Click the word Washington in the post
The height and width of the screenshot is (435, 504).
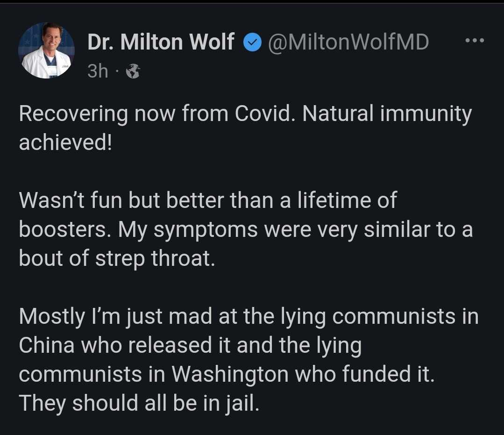(x=230, y=375)
